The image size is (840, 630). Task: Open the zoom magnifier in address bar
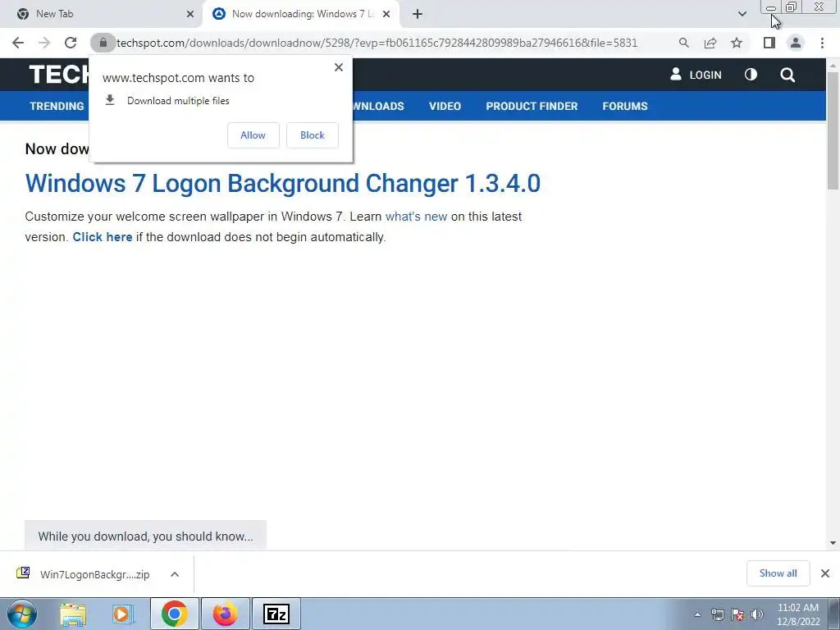point(684,43)
